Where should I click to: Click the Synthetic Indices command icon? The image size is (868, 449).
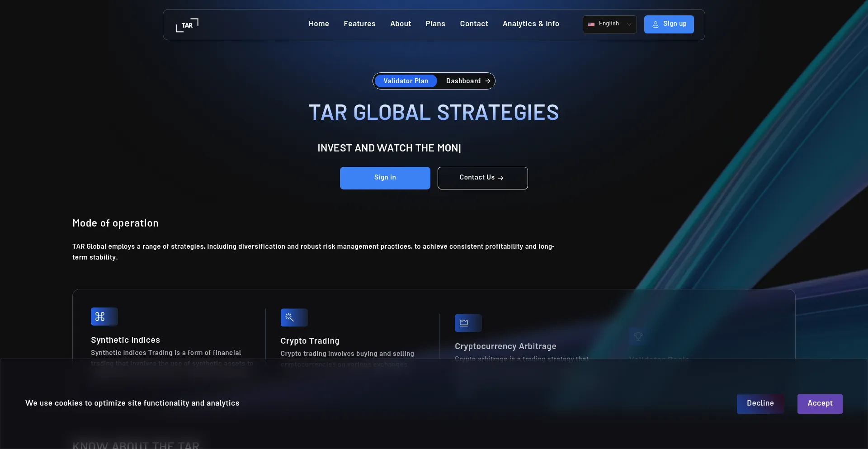pyautogui.click(x=100, y=317)
